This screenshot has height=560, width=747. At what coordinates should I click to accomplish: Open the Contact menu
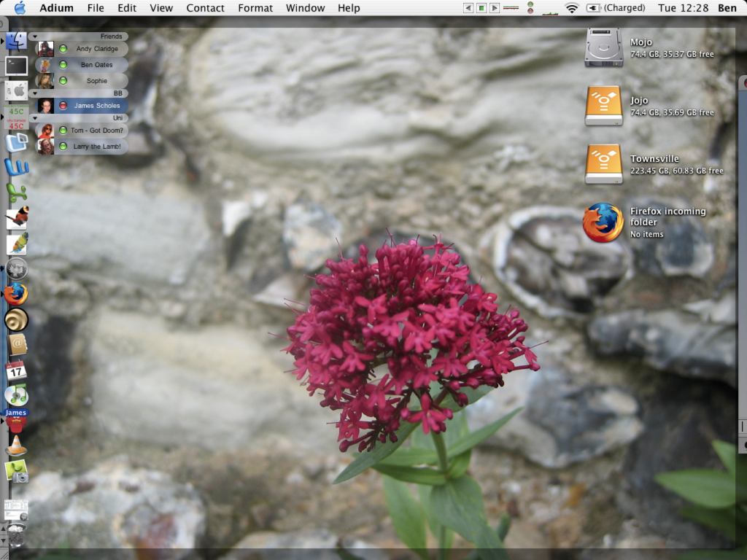pyautogui.click(x=205, y=8)
